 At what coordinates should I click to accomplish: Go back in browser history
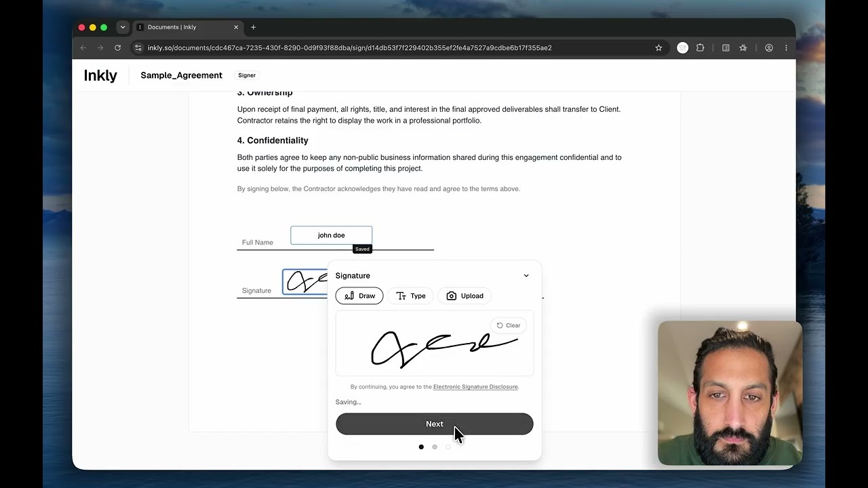(83, 48)
